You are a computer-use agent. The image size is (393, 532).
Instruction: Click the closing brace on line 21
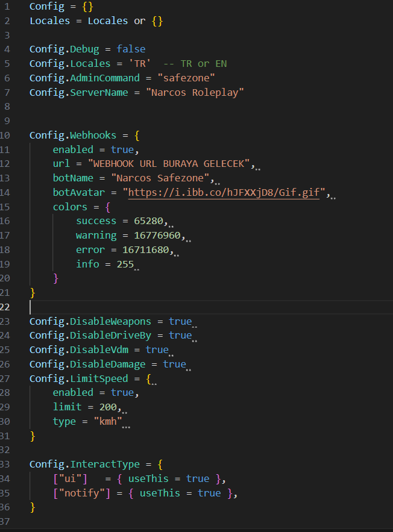click(x=33, y=293)
